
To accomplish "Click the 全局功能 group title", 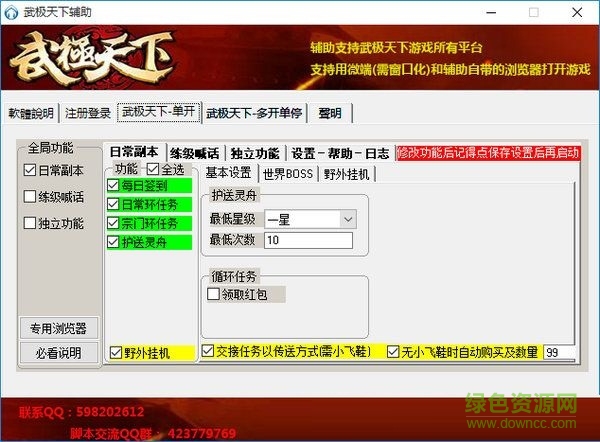I will point(51,148).
